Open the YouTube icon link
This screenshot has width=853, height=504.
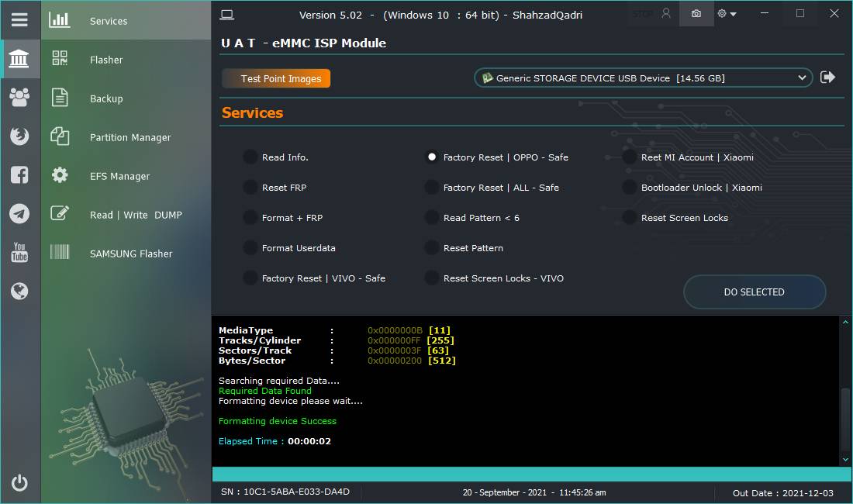coord(19,252)
